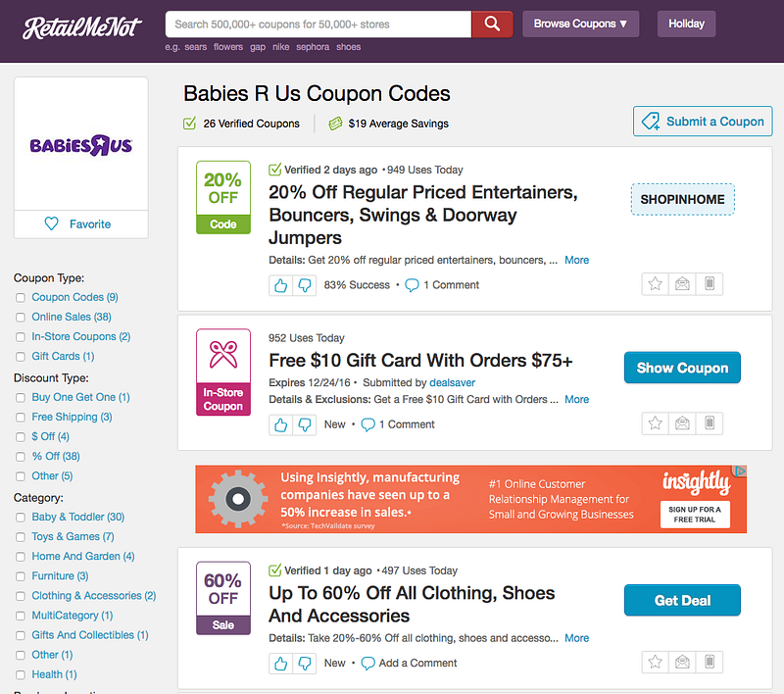
Task: Expand More details on 60% Off deal
Action: 576,638
